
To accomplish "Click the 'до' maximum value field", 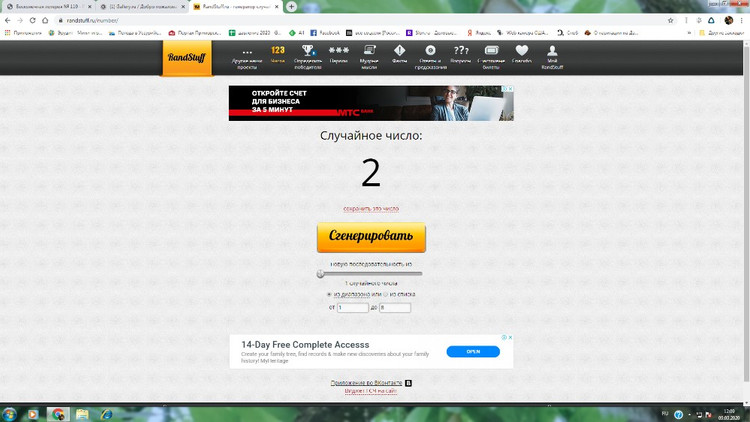I will 395,308.
